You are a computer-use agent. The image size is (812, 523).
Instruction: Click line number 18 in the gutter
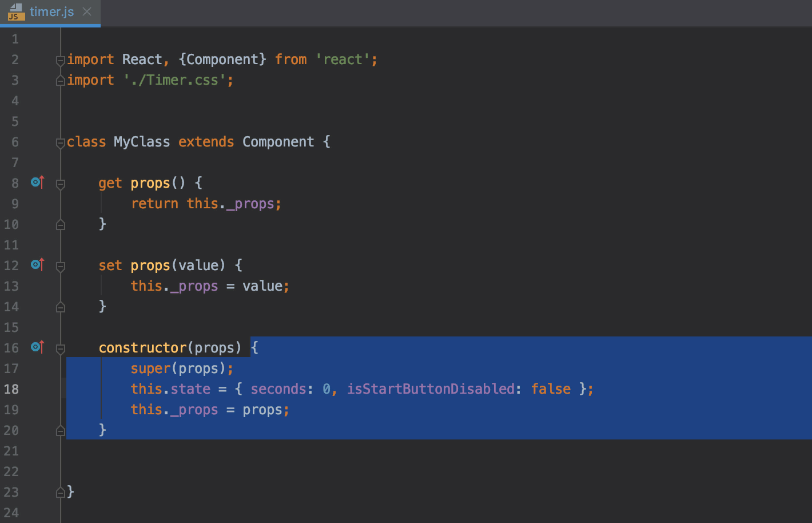pos(11,389)
